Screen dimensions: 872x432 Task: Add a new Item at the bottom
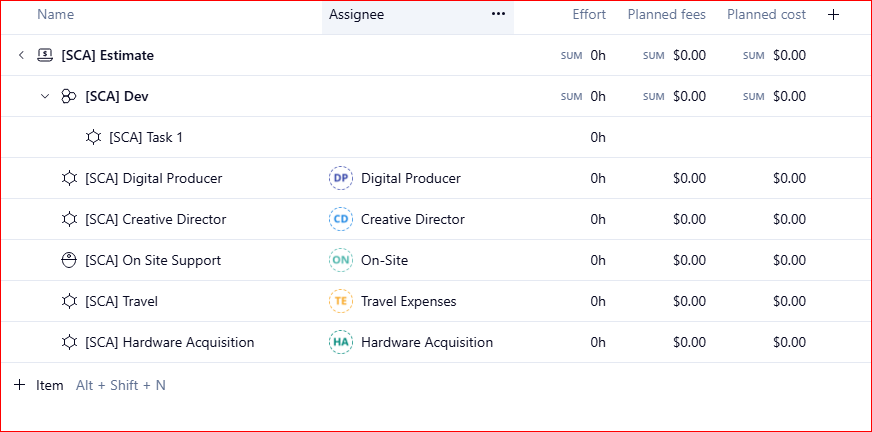(x=40, y=385)
